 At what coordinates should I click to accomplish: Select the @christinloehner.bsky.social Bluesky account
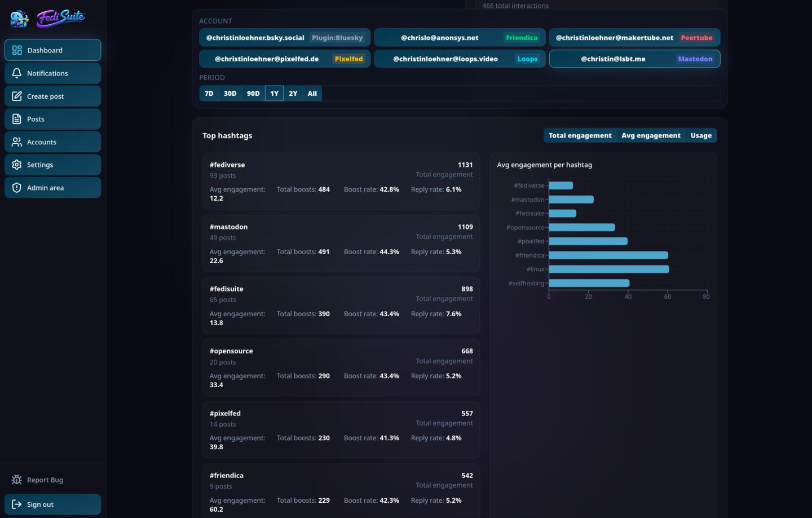(x=285, y=38)
